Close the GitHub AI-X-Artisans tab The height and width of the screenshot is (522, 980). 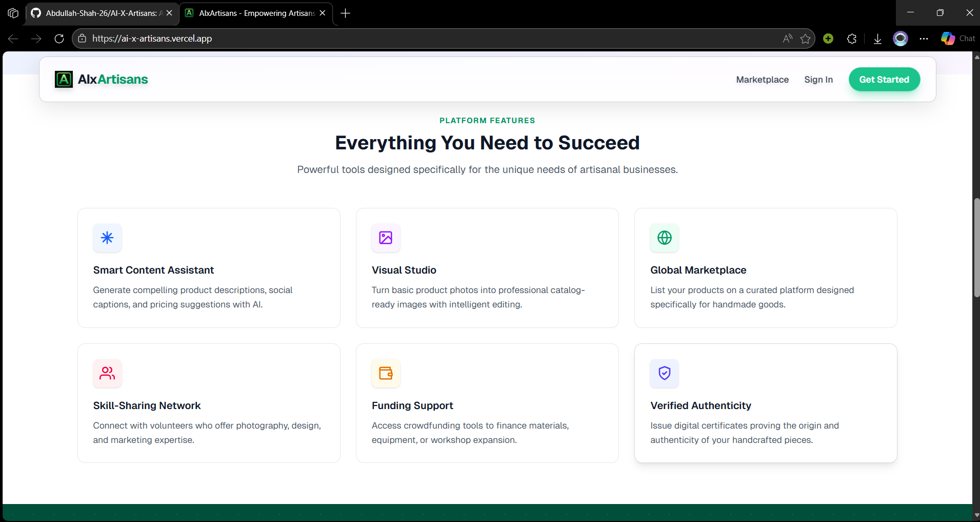[169, 13]
